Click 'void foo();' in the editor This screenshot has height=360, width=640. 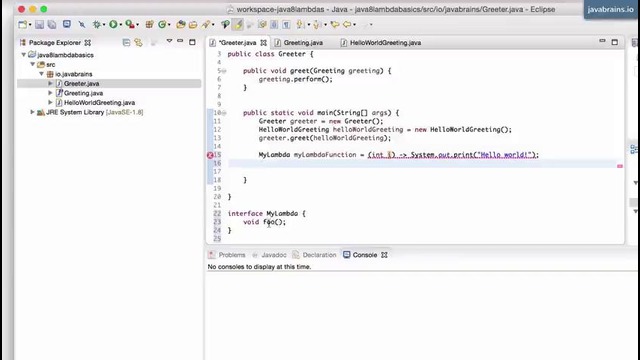(x=264, y=222)
